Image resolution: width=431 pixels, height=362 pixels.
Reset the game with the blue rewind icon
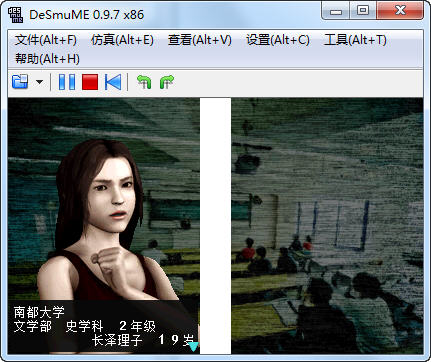point(113,82)
